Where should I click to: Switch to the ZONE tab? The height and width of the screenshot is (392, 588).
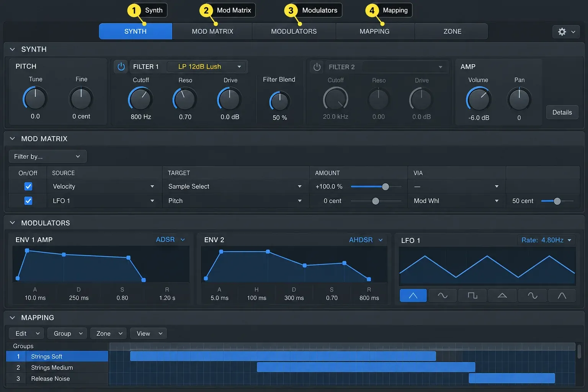452,31
